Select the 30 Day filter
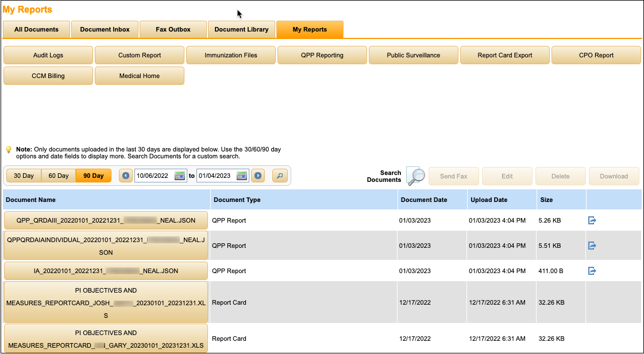The height and width of the screenshot is (354, 644). tap(24, 176)
